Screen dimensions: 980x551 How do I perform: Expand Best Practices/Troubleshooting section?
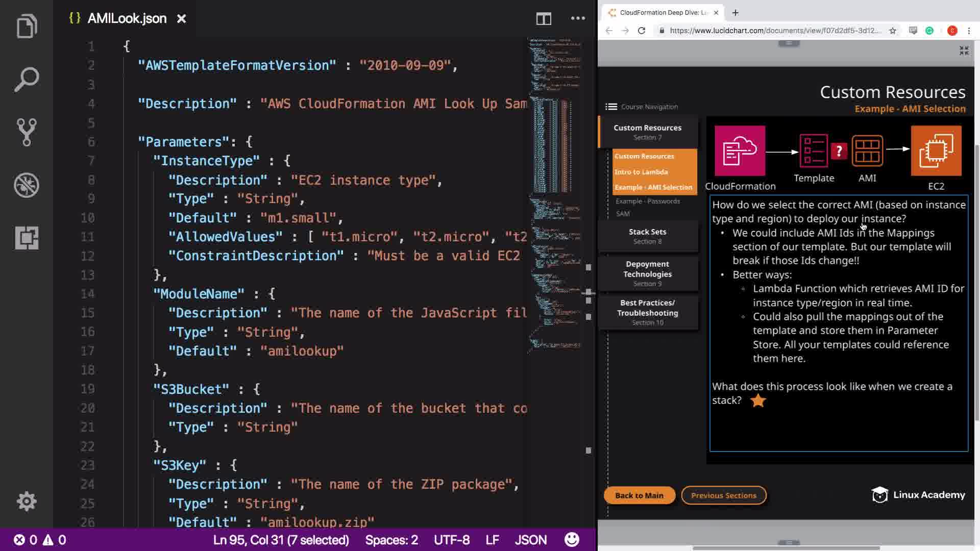[647, 312]
